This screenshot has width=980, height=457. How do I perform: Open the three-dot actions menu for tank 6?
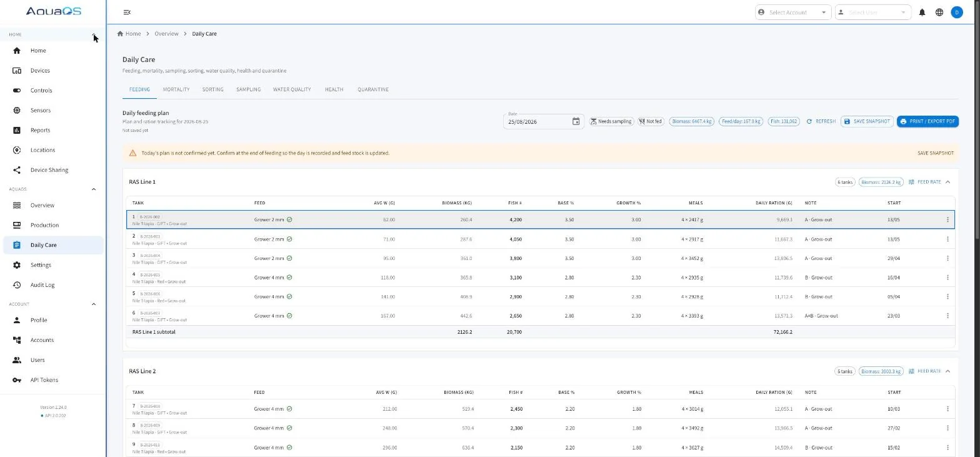click(947, 316)
